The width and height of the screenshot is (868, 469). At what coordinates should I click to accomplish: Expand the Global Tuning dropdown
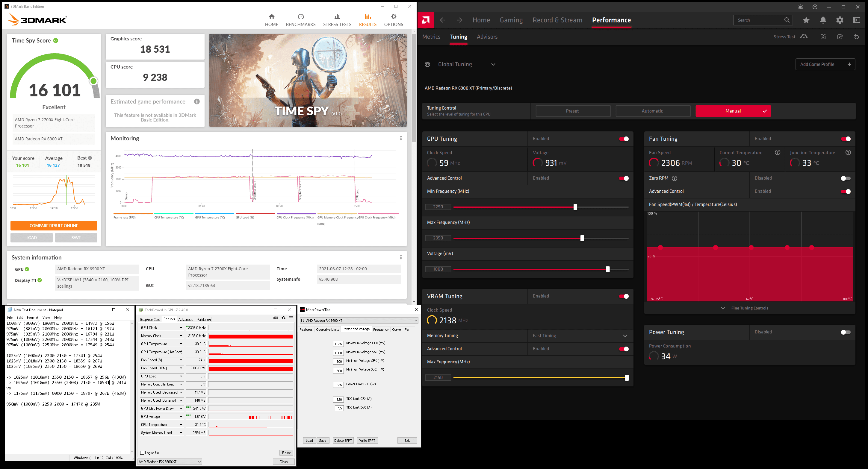click(493, 64)
